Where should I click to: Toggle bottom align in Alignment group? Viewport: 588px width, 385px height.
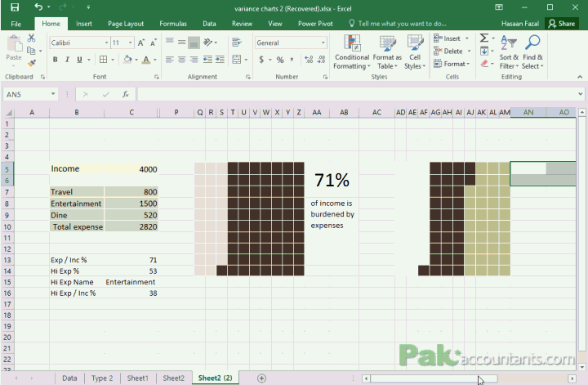[x=194, y=43]
